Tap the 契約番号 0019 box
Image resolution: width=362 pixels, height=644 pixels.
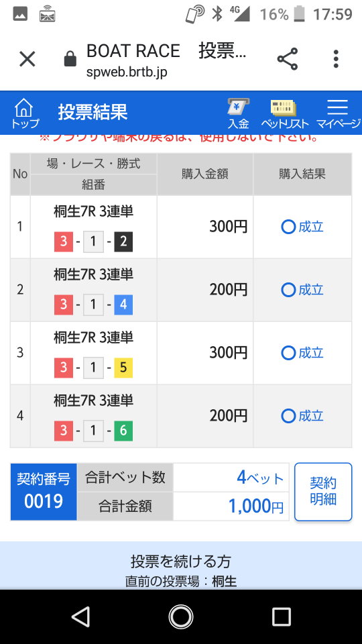(x=44, y=492)
